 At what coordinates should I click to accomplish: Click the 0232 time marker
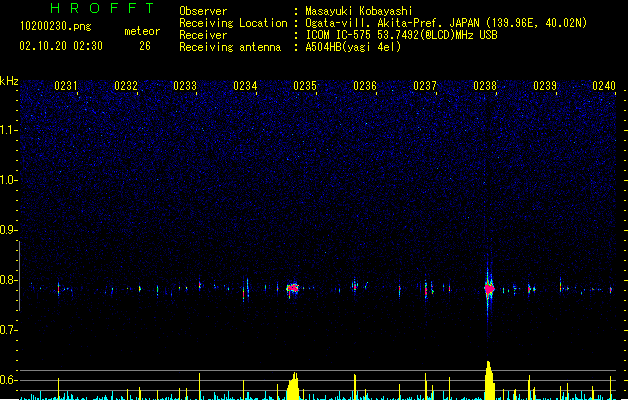(x=126, y=86)
